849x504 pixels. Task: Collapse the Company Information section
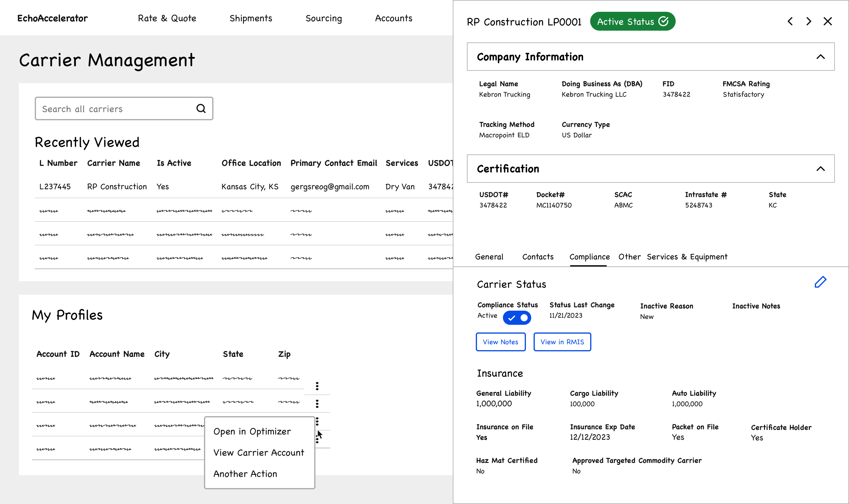pyautogui.click(x=820, y=57)
